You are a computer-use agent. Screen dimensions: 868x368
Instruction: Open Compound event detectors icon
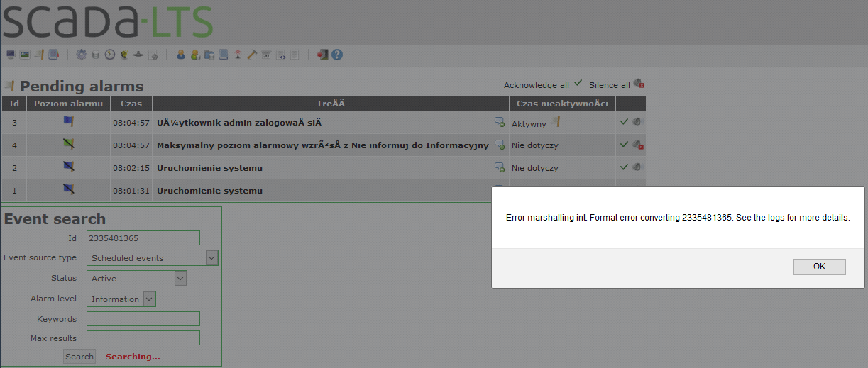pos(124,55)
